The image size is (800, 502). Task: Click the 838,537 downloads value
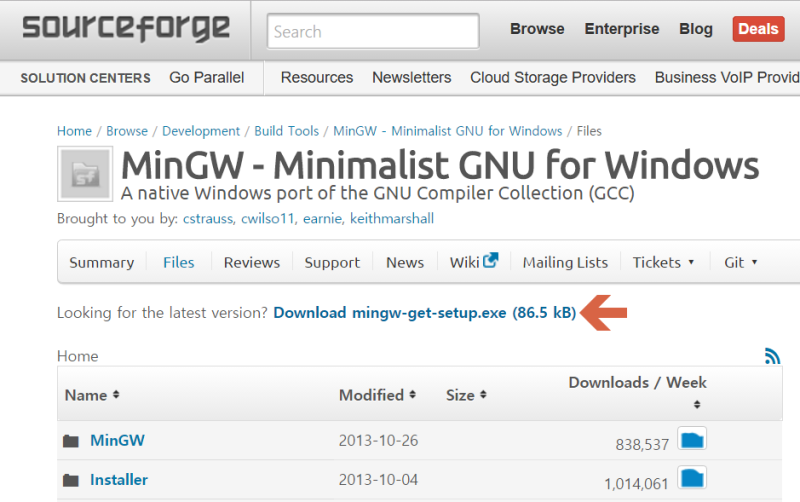point(642,445)
